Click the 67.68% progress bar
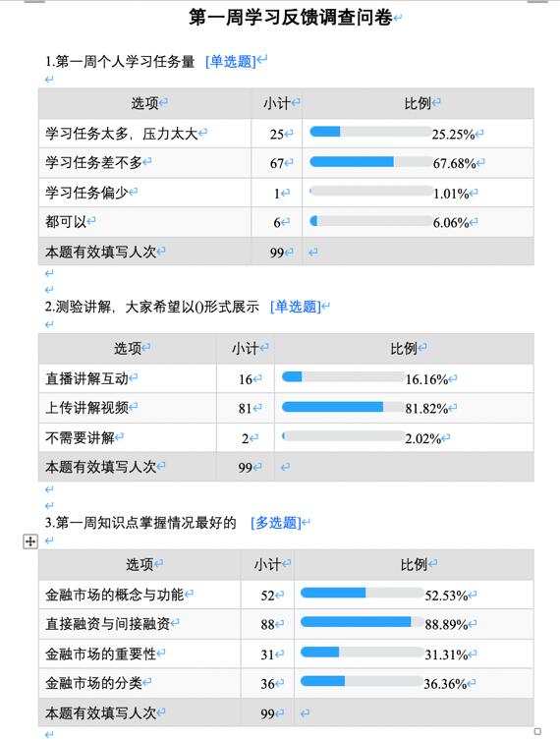The width and height of the screenshot is (560, 740). (370, 162)
